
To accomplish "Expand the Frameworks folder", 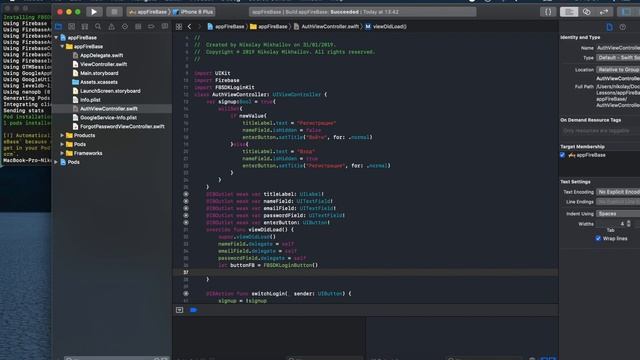I will click(62, 153).
